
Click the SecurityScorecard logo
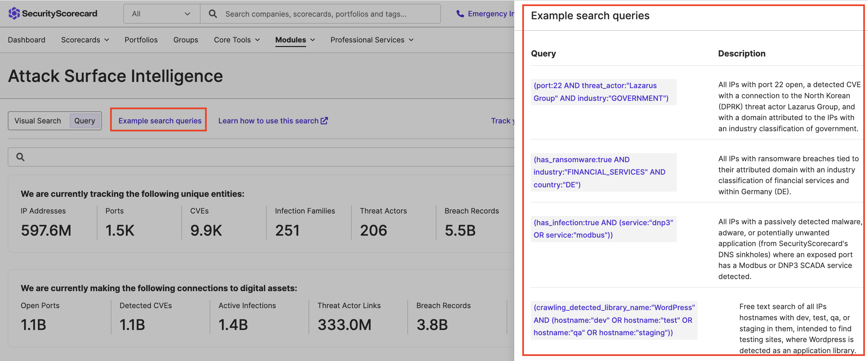(53, 13)
